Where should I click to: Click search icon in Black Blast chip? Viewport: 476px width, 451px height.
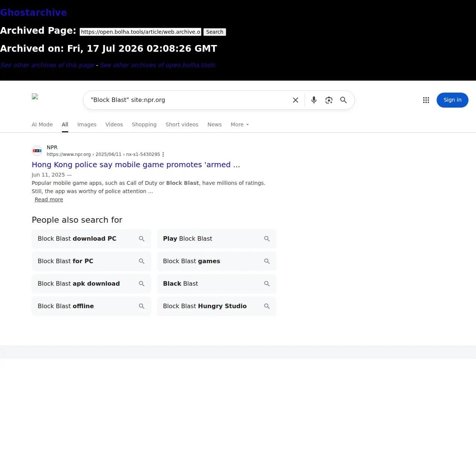267,284
